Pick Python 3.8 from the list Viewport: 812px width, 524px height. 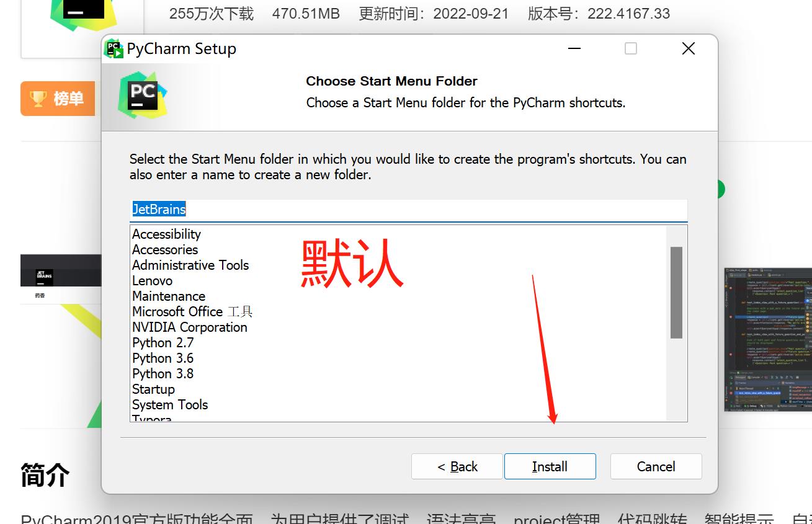163,373
